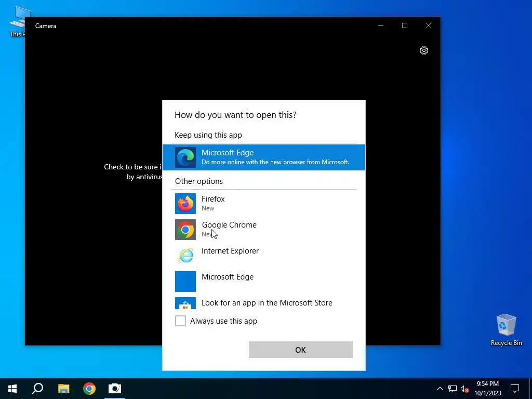Image resolution: width=532 pixels, height=399 pixels.
Task: Open Google Chrome from the taskbar
Action: [x=89, y=389]
